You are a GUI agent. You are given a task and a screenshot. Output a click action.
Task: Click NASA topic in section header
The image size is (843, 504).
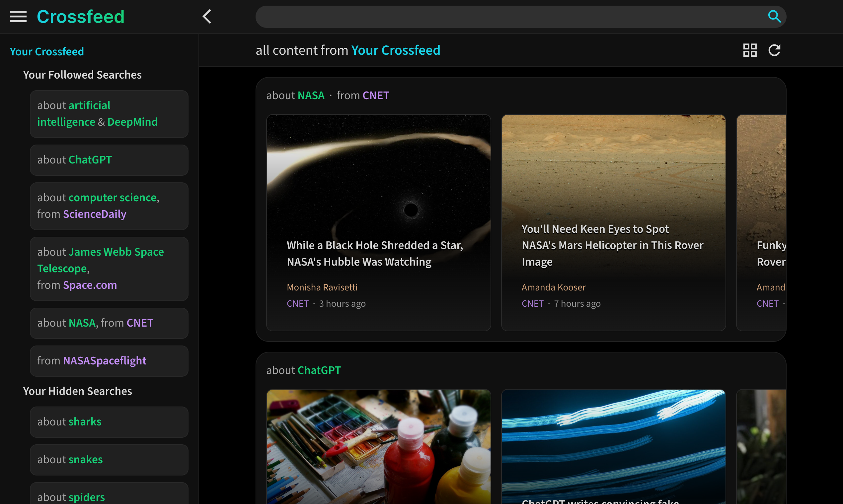311,95
